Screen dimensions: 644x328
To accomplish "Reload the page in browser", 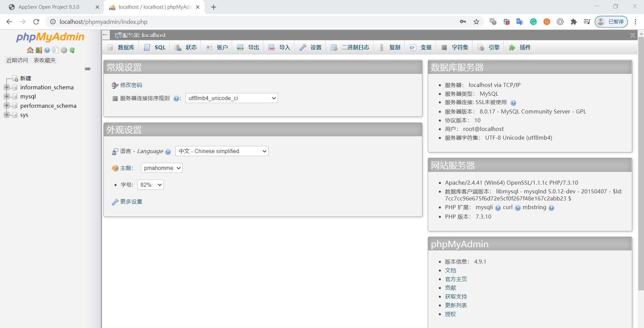I will click(x=36, y=22).
